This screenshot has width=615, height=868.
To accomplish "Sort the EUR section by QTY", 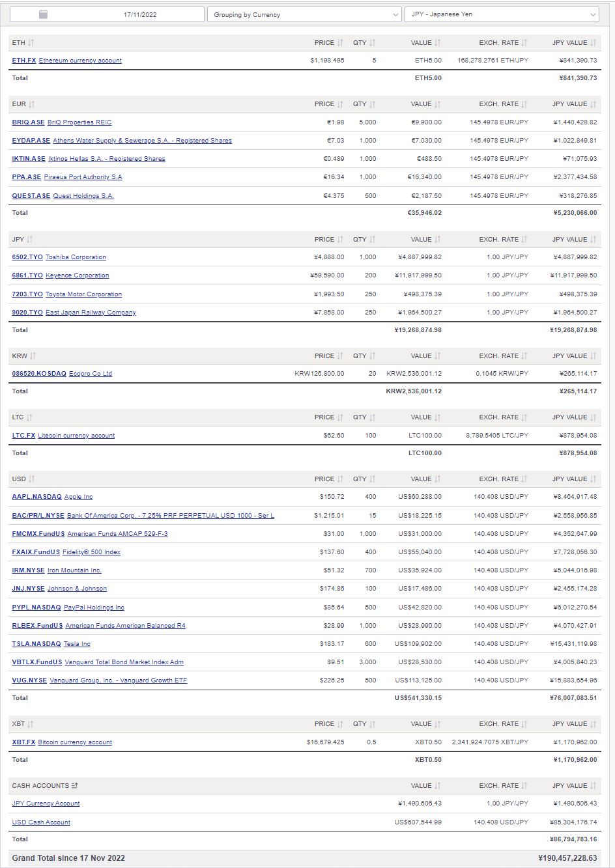I will click(371, 104).
